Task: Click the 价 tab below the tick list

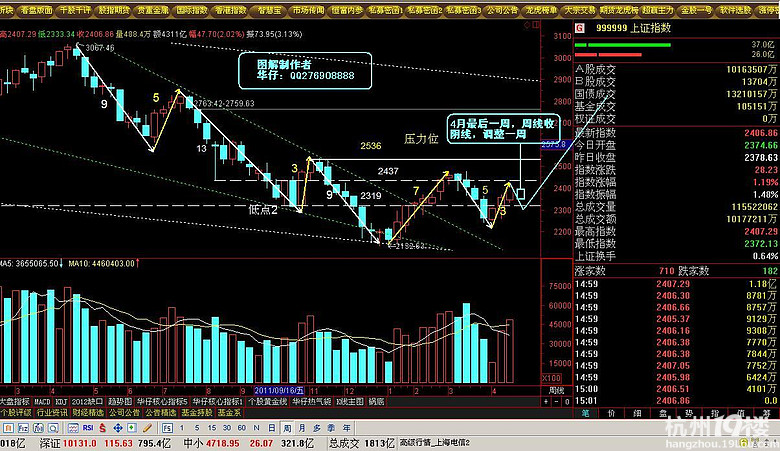Action: [x=610, y=411]
